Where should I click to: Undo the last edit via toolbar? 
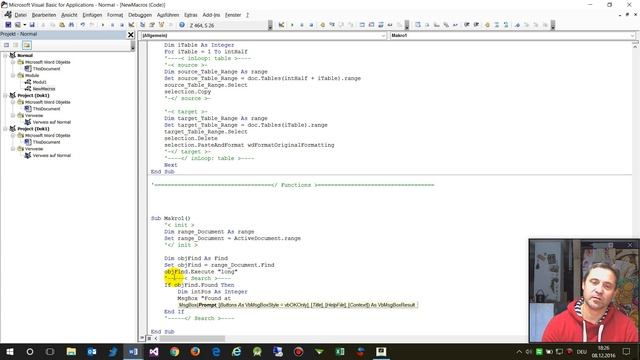point(83,25)
